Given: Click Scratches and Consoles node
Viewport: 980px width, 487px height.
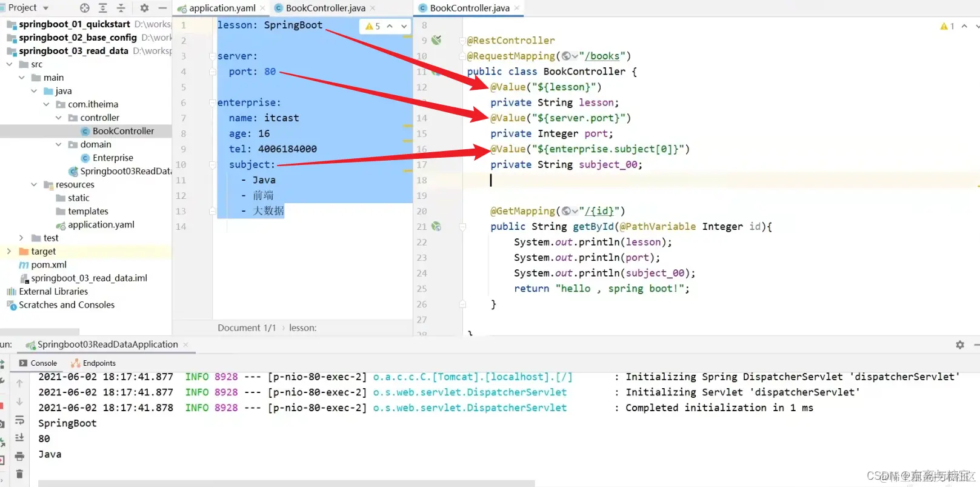Looking at the screenshot, I should (x=67, y=304).
